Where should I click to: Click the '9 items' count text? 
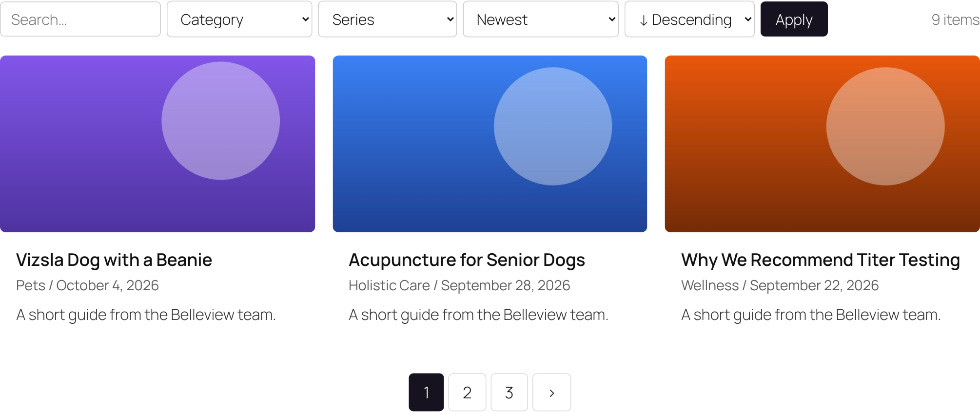(955, 19)
